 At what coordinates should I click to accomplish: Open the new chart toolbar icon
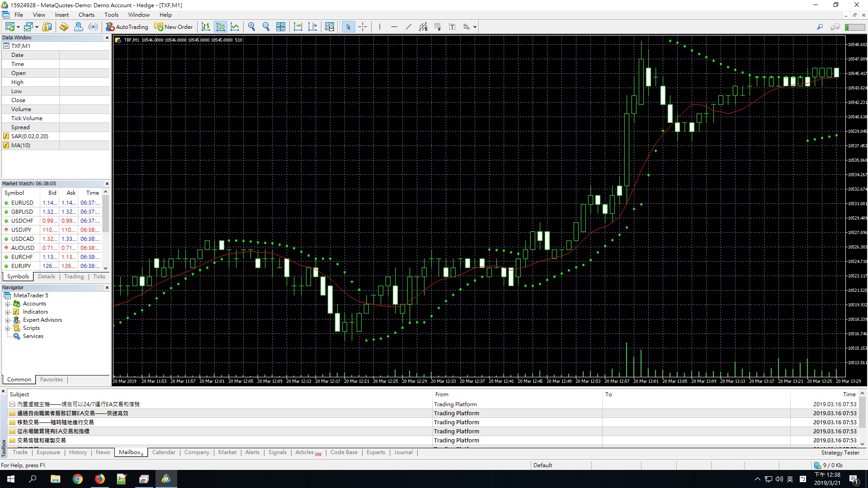pyautogui.click(x=9, y=27)
